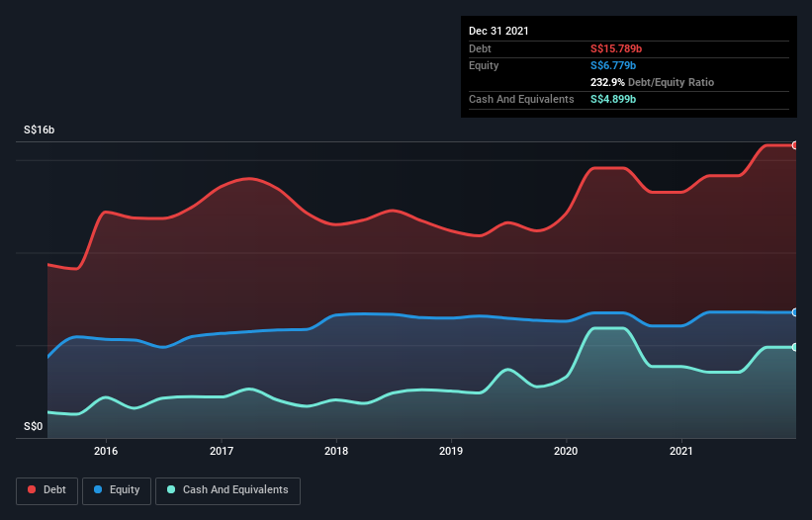
Task: Click the S$16b y-axis label
Action: pos(39,130)
